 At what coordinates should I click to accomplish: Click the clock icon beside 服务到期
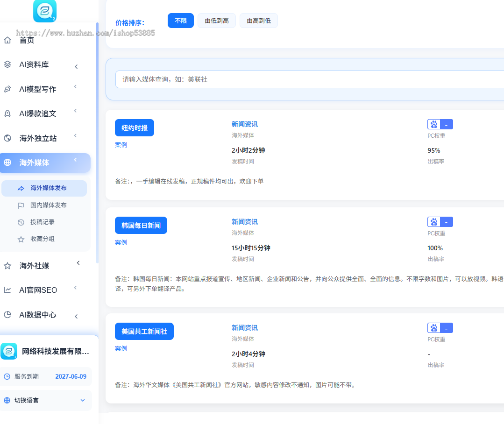click(7, 376)
